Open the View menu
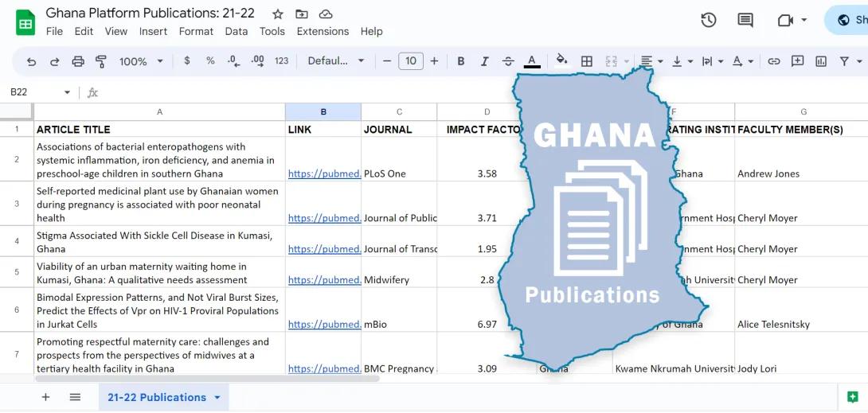The width and height of the screenshot is (868, 413). [116, 32]
